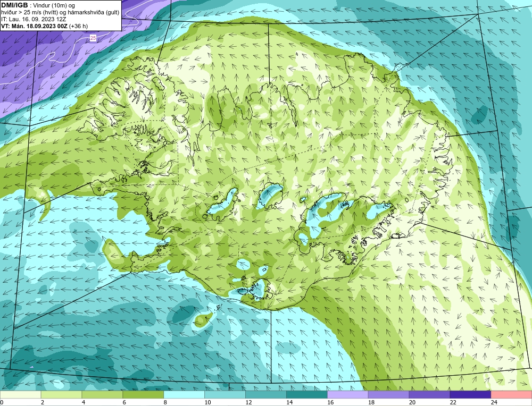Click legend scale value "6"
Image resolution: width=532 pixels, height=406 pixels.
tap(124, 402)
